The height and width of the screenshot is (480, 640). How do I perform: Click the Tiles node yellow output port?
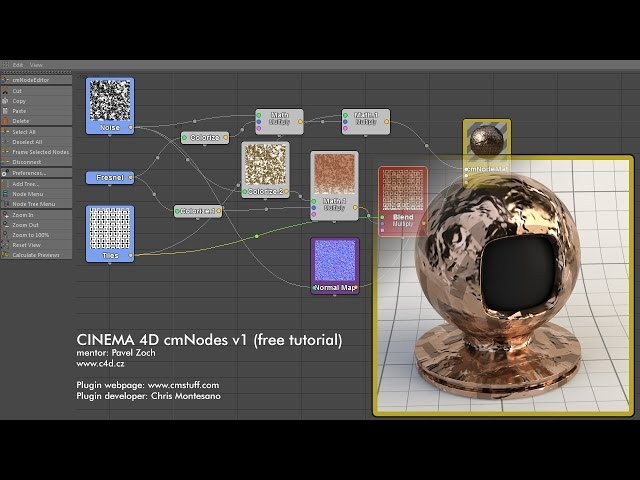point(131,256)
